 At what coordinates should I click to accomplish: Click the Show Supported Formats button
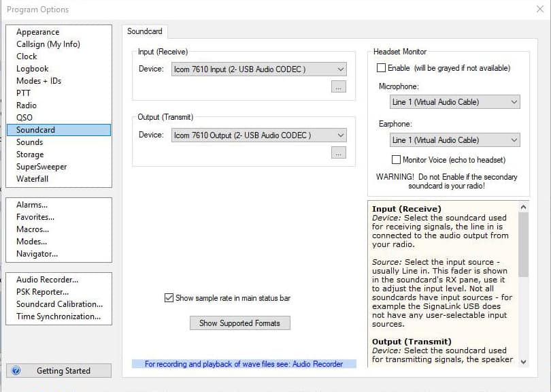pyautogui.click(x=240, y=323)
